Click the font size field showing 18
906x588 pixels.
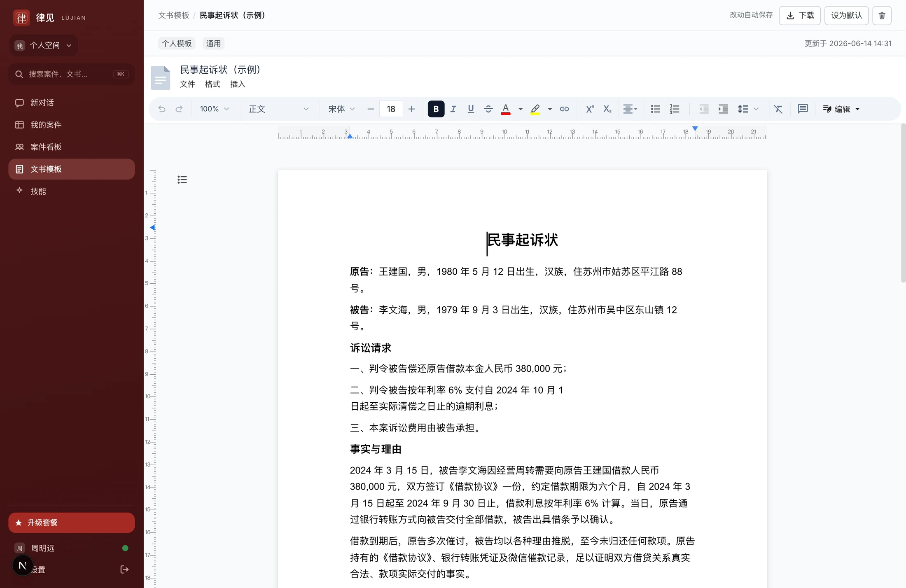391,109
